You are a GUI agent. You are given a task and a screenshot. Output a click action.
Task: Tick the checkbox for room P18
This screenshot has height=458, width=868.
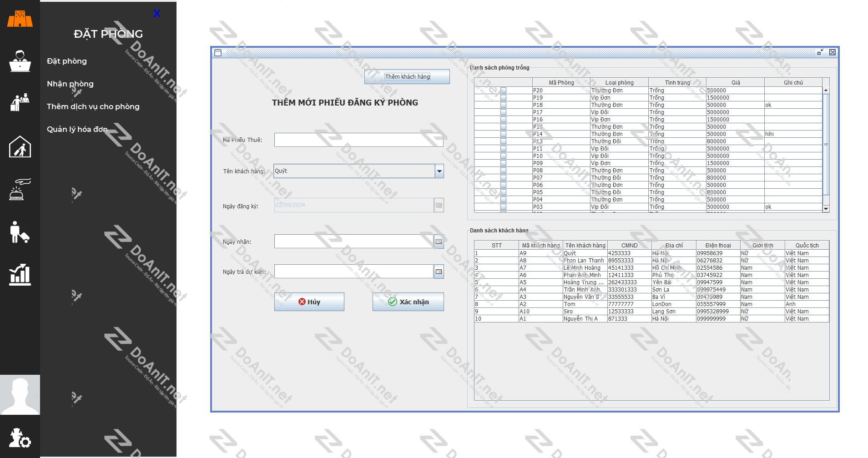click(x=503, y=105)
